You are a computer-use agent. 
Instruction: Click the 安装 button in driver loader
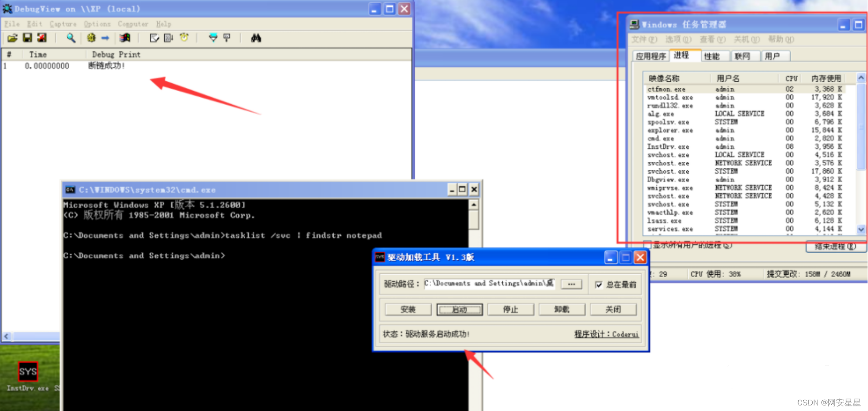click(x=408, y=310)
